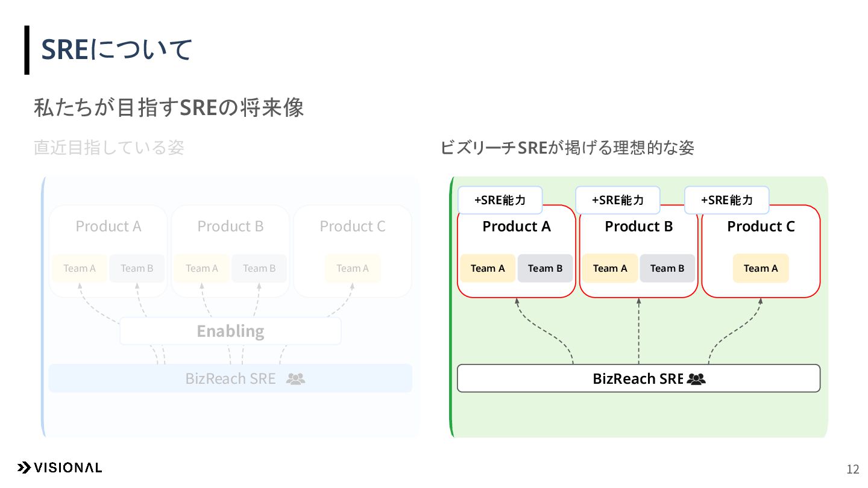This screenshot has height=488, width=868.
Task: Click heading ビズリーチSREが掲げる理想的な姿
Action: (x=567, y=148)
